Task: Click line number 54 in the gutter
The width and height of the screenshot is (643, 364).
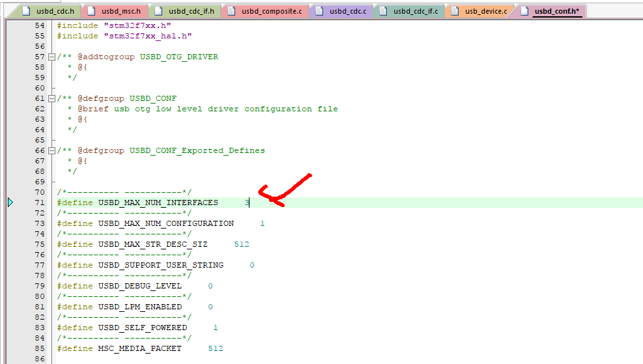Action: [39, 25]
